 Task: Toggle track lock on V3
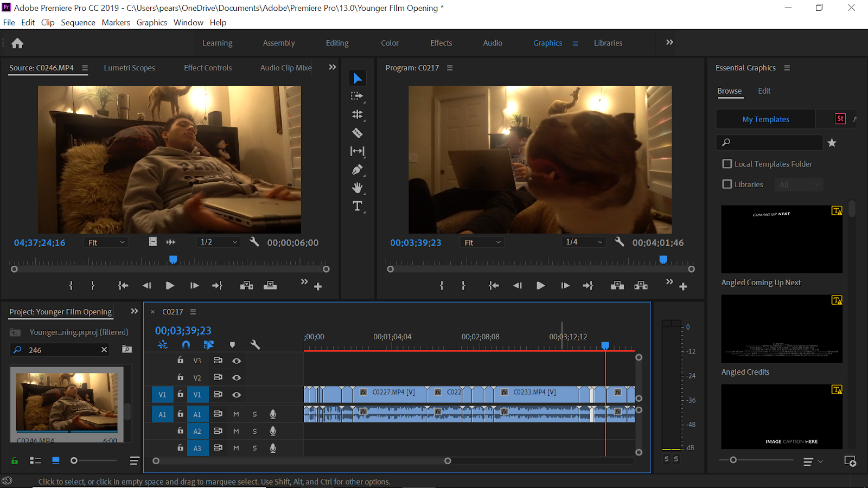pos(180,360)
